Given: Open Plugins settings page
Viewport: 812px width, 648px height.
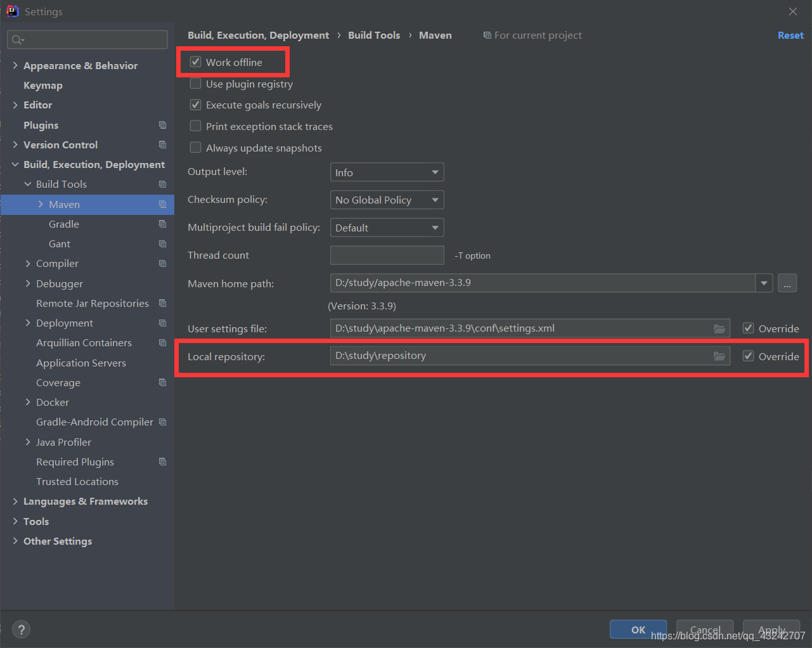Looking at the screenshot, I should pyautogui.click(x=41, y=125).
